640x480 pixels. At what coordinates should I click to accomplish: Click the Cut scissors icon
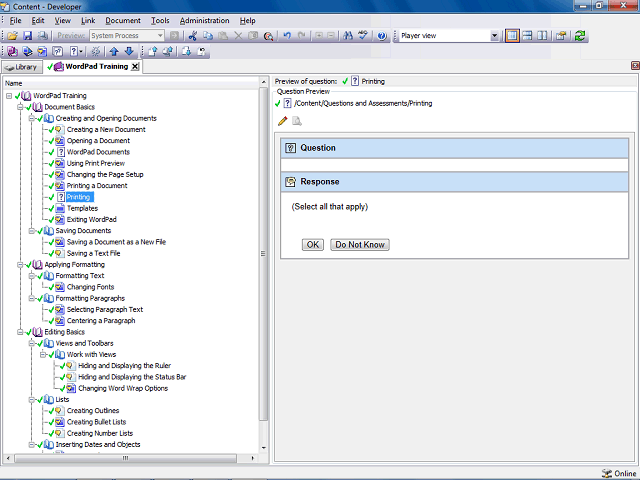coord(193,36)
